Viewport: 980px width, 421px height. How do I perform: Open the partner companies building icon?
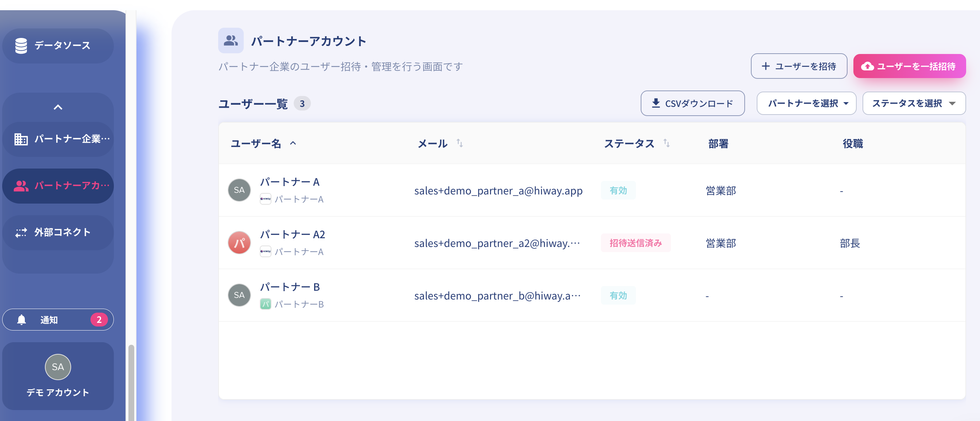click(21, 139)
